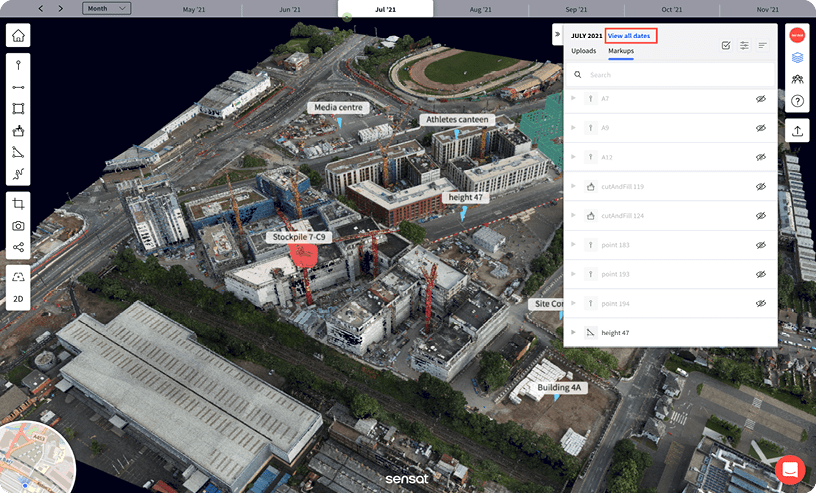Open the filter sliders icon
The width and height of the screenshot is (816, 493).
[744, 45]
